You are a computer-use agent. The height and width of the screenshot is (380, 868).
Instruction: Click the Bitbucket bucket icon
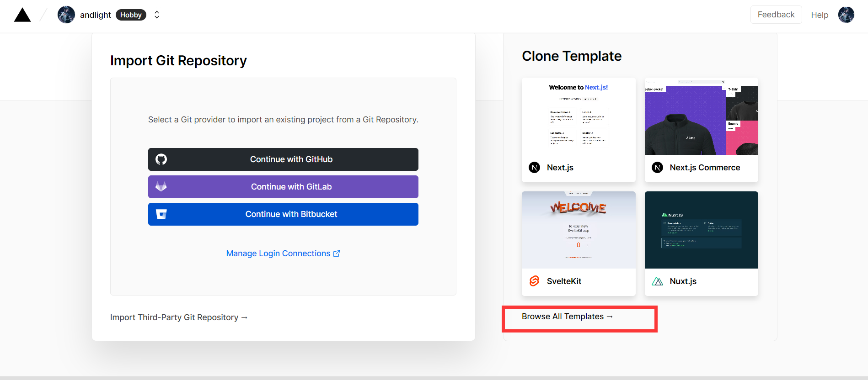[161, 214]
